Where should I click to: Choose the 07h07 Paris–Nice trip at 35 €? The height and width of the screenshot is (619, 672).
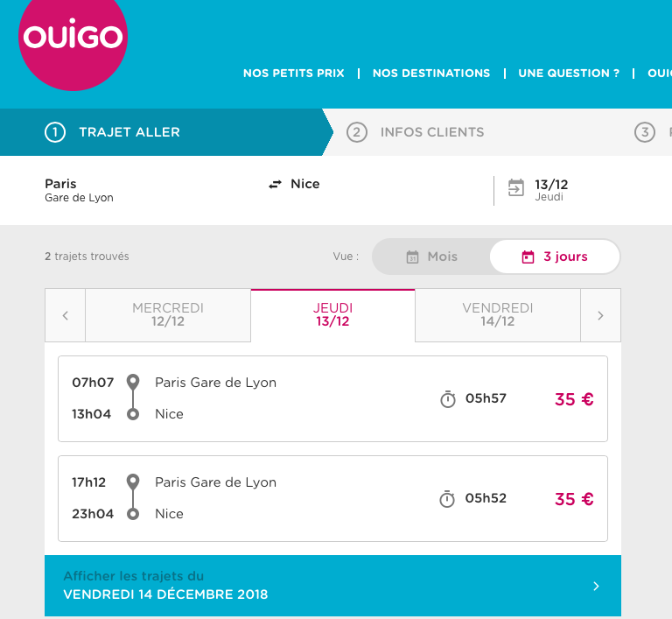coord(332,398)
